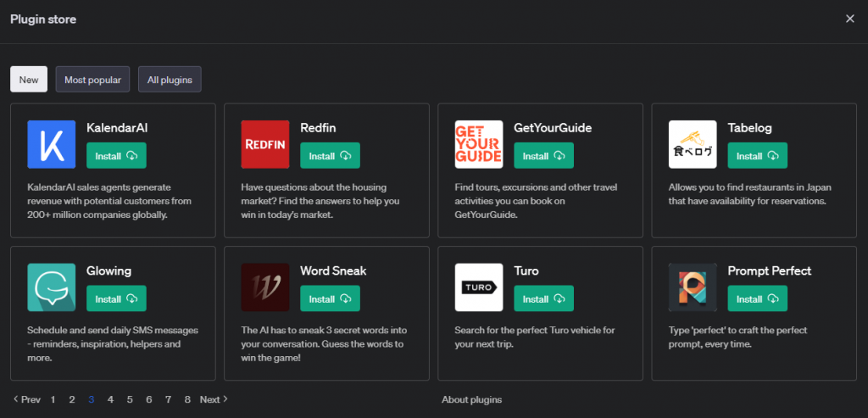Click the Word Sneak plugin logo
This screenshot has width=868, height=418.
coord(264,287)
